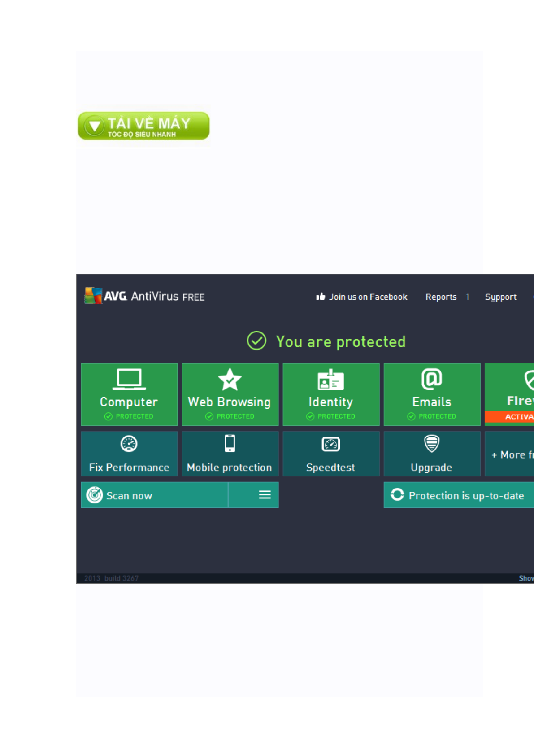Click the Web Browsing star icon

[x=230, y=380]
